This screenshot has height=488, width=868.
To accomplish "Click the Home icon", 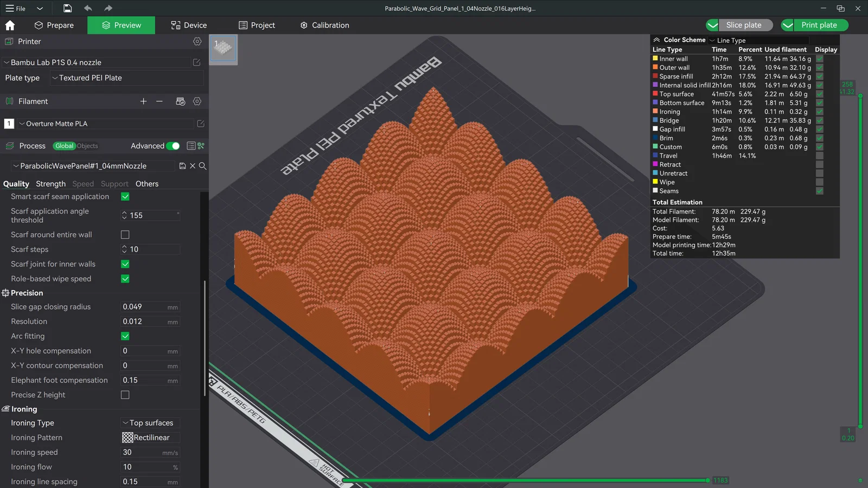I will pyautogui.click(x=10, y=25).
